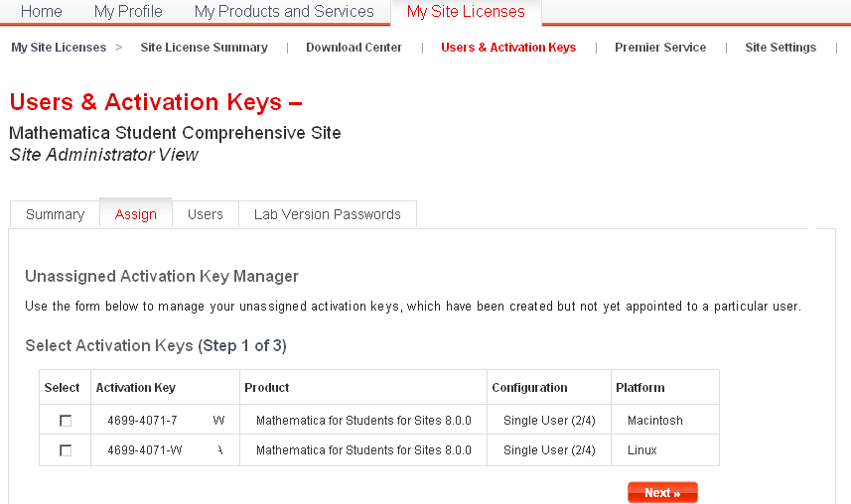Viewport: 851px width, 504px height.
Task: Open the Download Center link
Action: (x=354, y=48)
